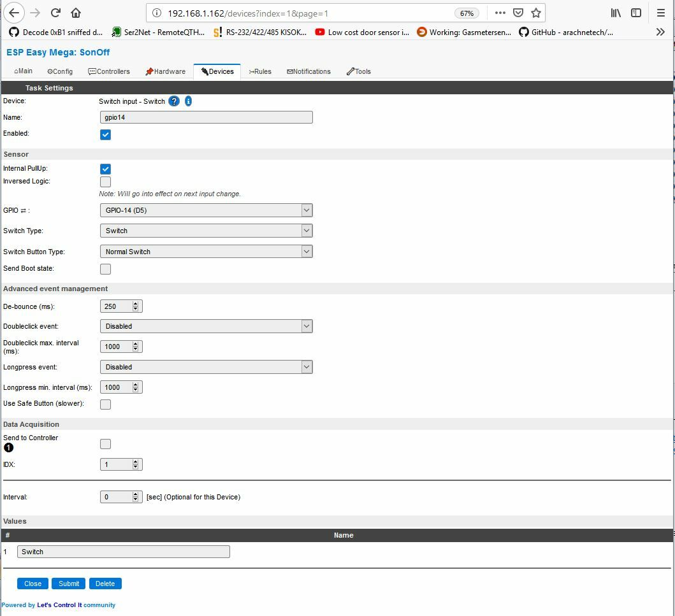Open the Firefox hamburger menu
675x616 pixels.
(x=661, y=13)
